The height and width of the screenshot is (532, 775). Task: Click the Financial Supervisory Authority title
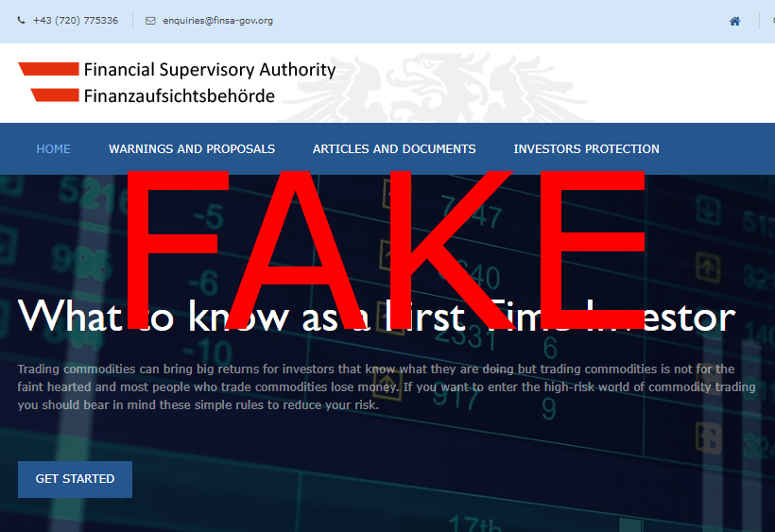pyautogui.click(x=210, y=70)
